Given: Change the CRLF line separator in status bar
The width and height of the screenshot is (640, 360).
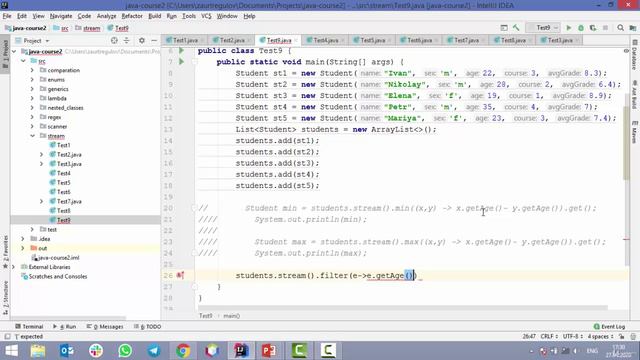Looking at the screenshot, I should pyautogui.click(x=549, y=337).
